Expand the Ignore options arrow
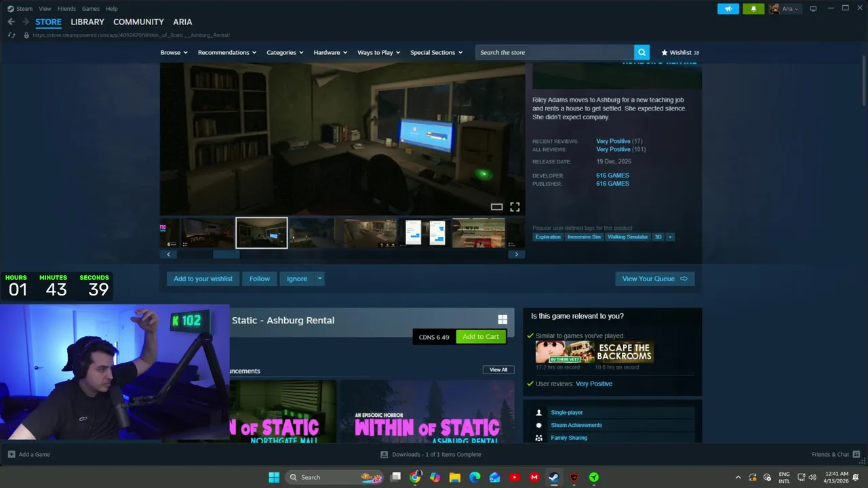 319,279
